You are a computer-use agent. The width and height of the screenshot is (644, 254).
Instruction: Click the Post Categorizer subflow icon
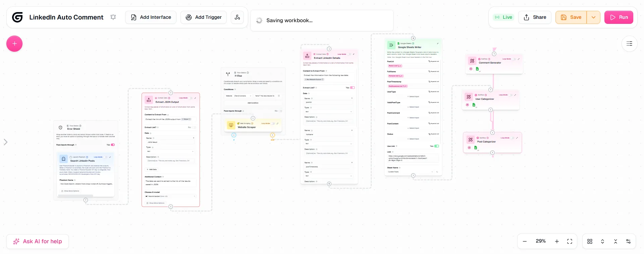coord(471,139)
